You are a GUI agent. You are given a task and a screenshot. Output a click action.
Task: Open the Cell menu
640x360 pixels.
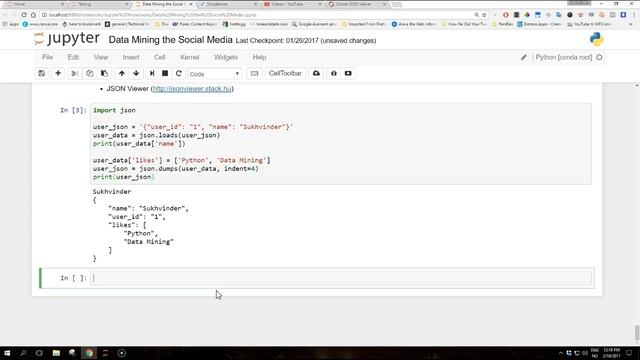160,57
